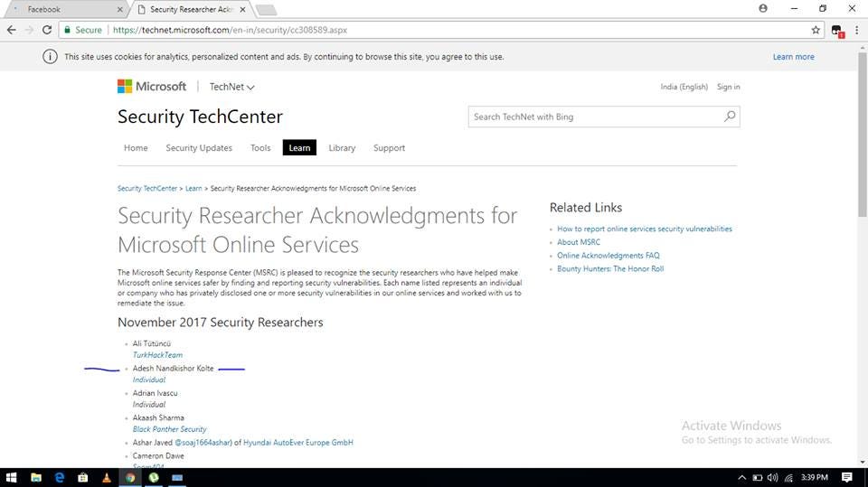Click the @soaj1664ashar link
868x487 pixels.
tap(203, 442)
